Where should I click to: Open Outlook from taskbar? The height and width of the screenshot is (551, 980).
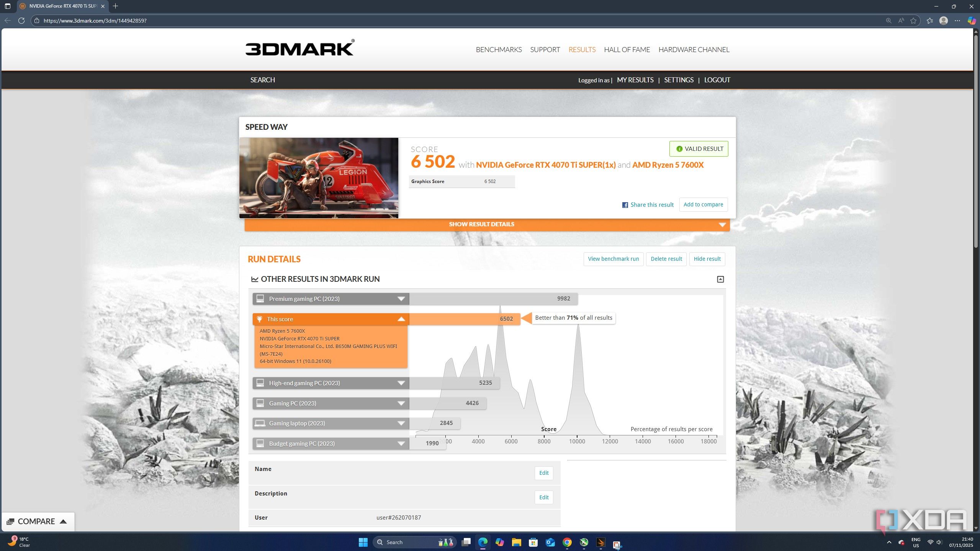(550, 542)
